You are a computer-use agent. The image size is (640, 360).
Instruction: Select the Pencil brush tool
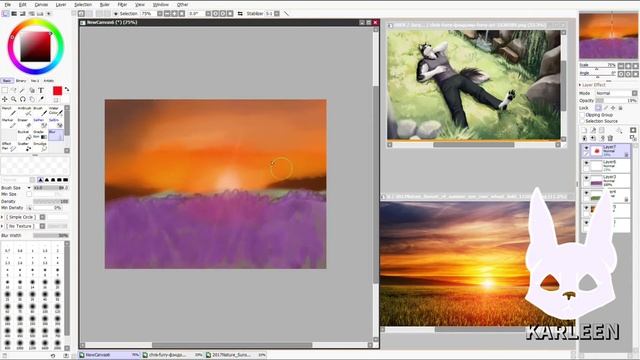[9, 111]
